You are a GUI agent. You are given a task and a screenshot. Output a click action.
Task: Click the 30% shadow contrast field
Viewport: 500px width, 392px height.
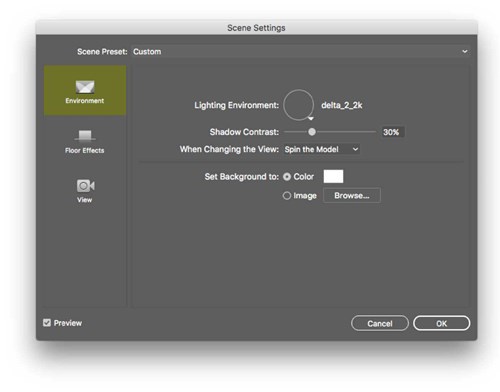point(393,132)
